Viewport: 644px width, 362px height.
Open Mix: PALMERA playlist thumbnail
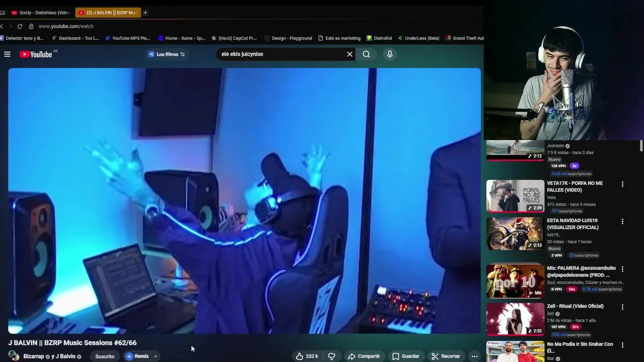click(515, 281)
